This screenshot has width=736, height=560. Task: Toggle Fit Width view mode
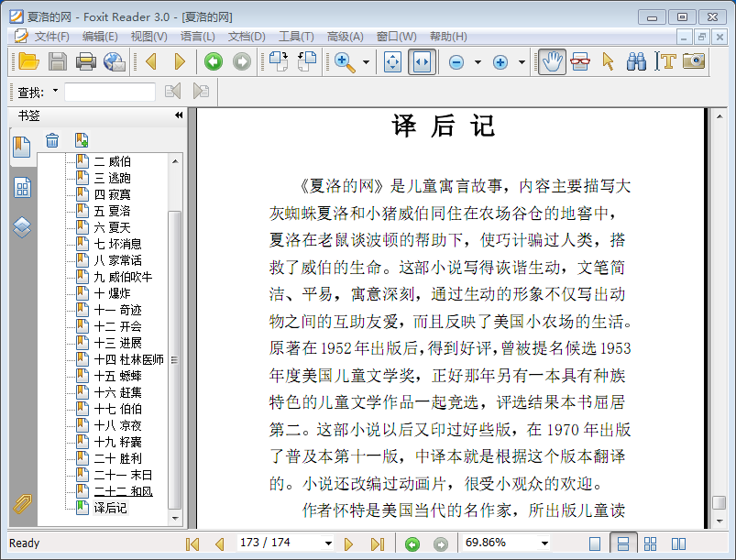point(422,61)
